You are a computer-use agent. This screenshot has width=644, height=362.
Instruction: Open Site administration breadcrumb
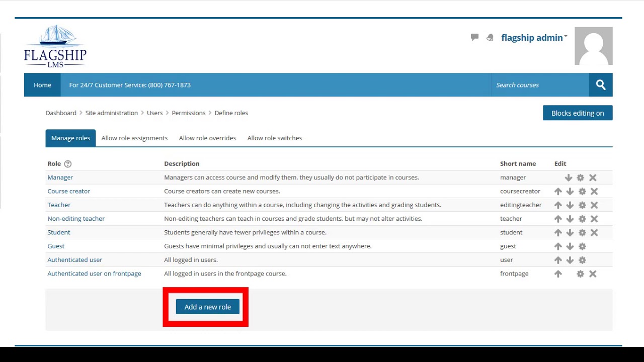tap(112, 113)
